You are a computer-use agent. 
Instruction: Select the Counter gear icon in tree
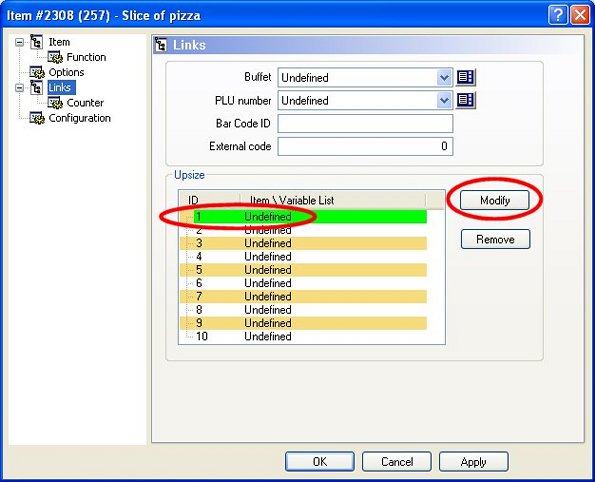click(55, 103)
